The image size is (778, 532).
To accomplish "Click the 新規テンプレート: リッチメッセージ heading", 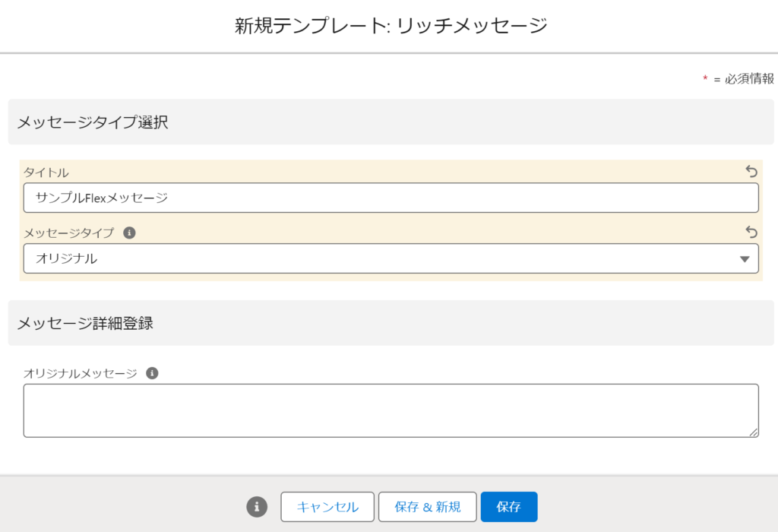I will click(x=391, y=26).
